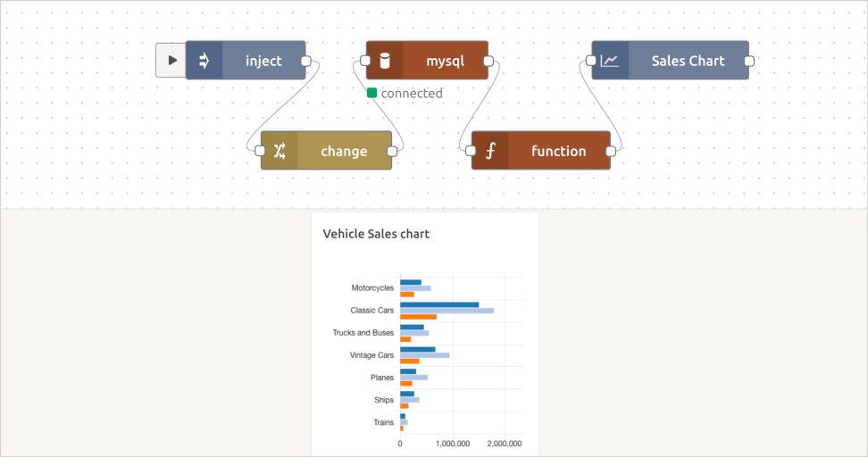Click the Sales Chart output port

pyautogui.click(x=749, y=61)
